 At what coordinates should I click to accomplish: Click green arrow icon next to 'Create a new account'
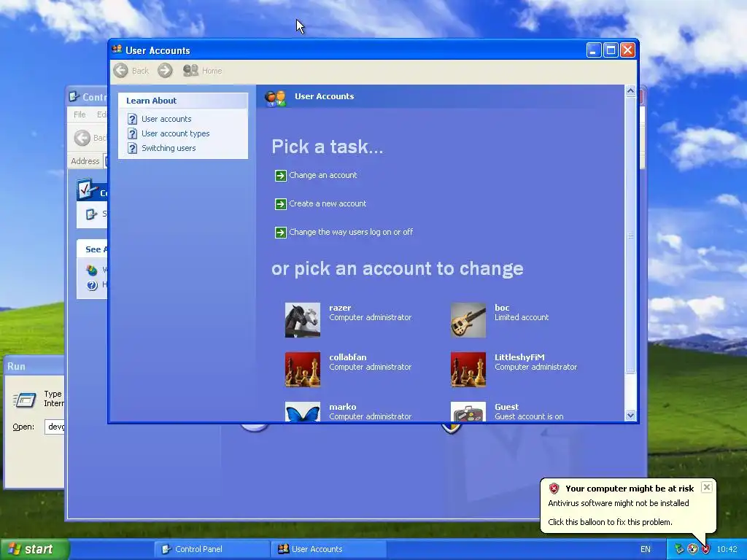[x=281, y=204]
